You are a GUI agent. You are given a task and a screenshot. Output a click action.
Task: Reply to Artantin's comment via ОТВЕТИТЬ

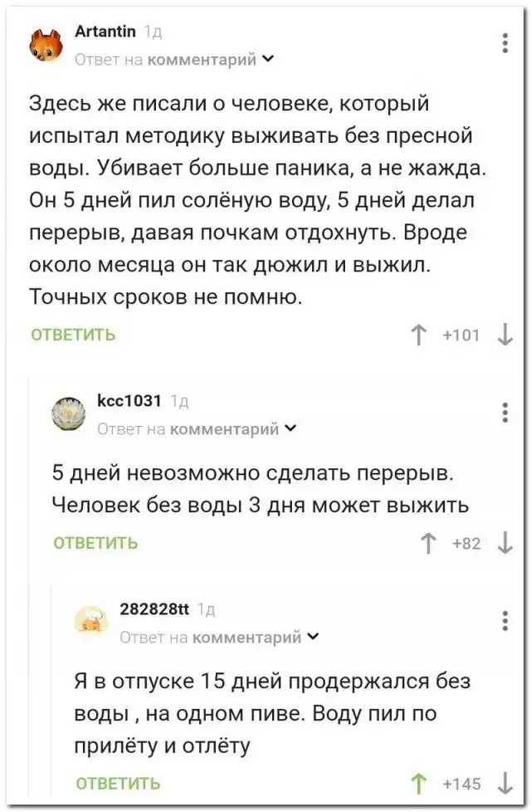coord(73,335)
